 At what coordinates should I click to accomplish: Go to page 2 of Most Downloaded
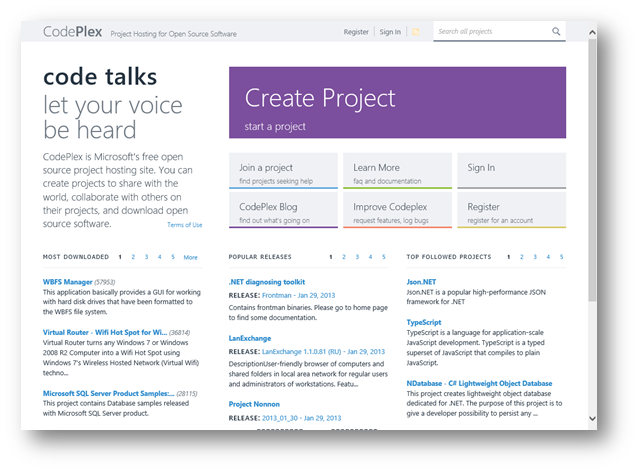coord(133,257)
